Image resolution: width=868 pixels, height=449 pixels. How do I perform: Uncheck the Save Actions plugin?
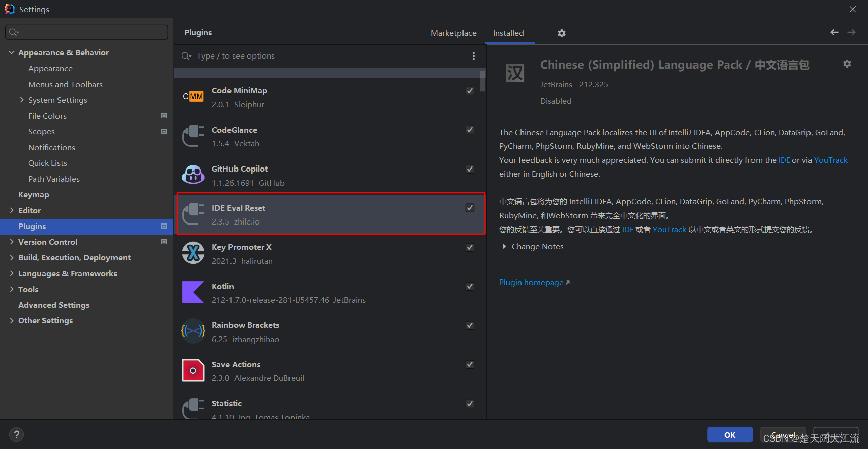[470, 364]
